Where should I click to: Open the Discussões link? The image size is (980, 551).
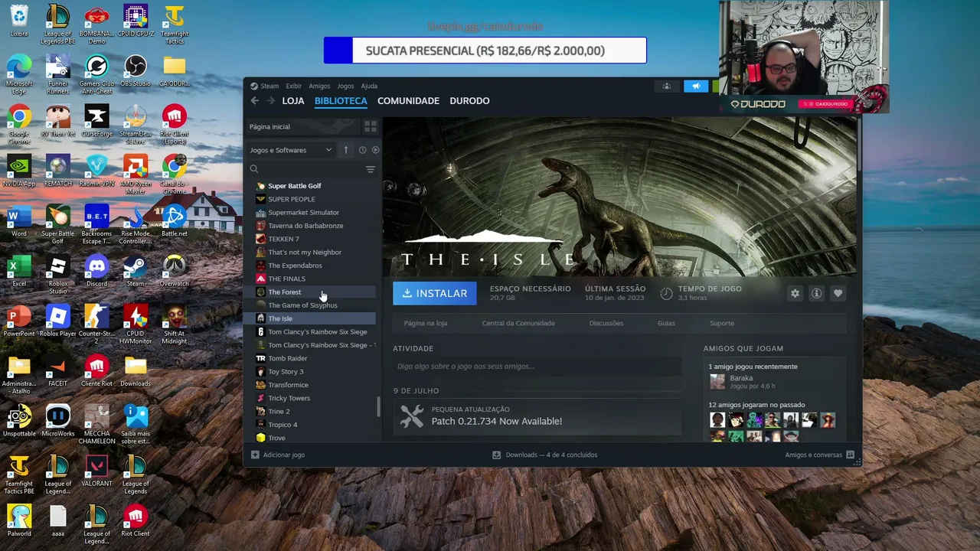coord(606,323)
